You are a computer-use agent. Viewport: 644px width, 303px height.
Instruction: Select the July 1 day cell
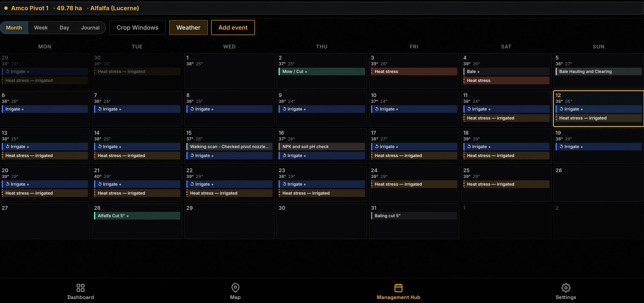(x=229, y=71)
